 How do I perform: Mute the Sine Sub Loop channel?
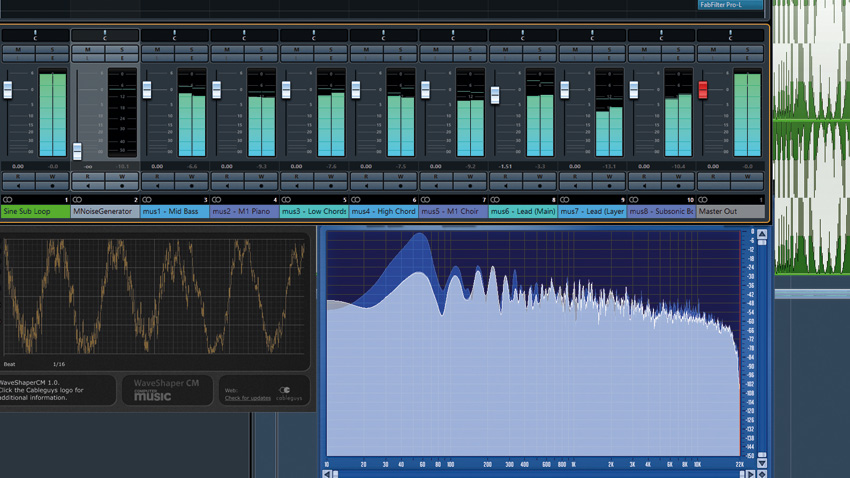(x=18, y=50)
